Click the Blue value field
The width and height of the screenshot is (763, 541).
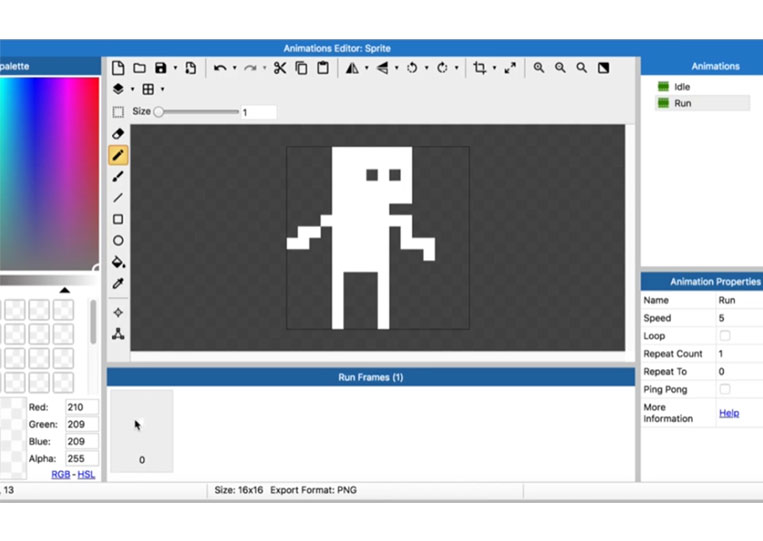click(x=82, y=441)
